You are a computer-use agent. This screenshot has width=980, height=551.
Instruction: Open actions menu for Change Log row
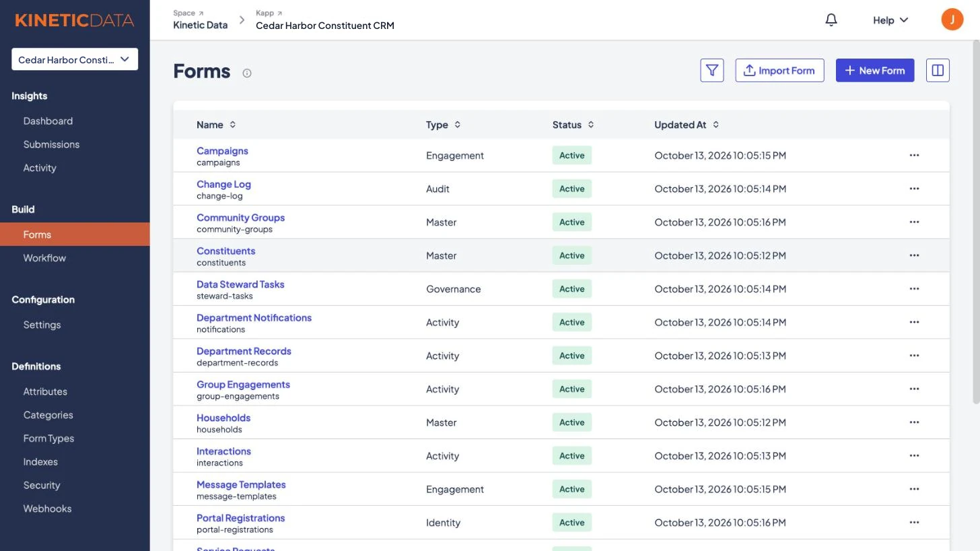(914, 189)
